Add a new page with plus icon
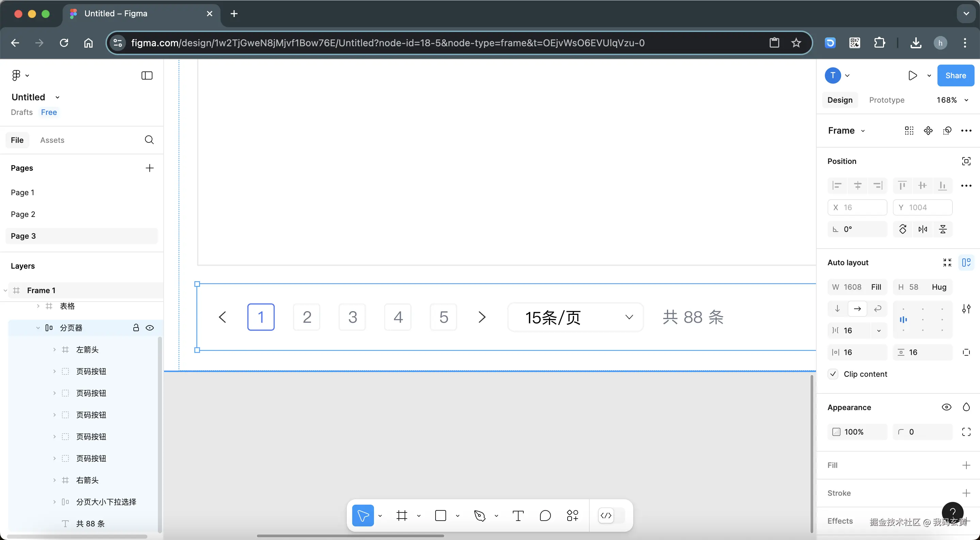The image size is (980, 540). (x=149, y=168)
